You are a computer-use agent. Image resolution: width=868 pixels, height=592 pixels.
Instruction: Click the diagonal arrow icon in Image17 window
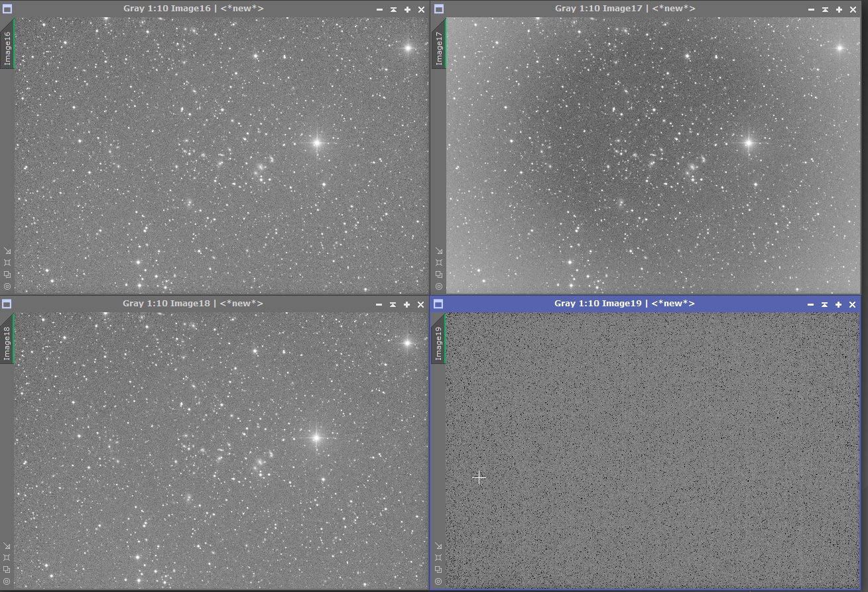tap(439, 251)
